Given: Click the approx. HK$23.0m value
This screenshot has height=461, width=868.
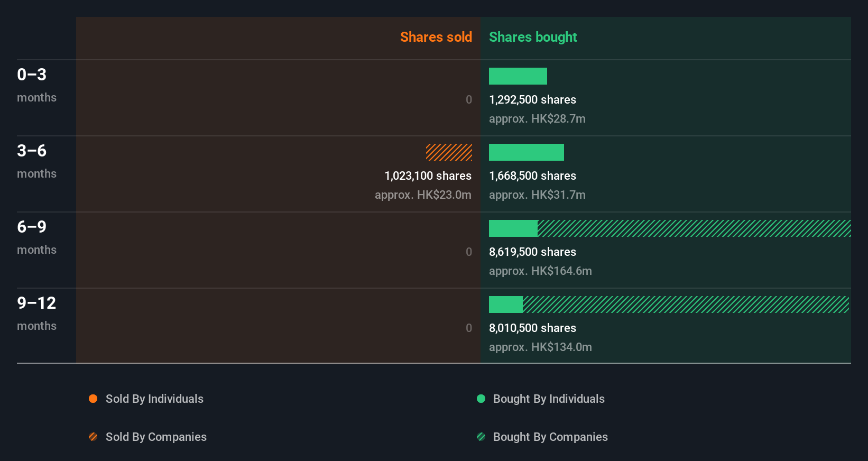Looking at the screenshot, I should click(x=423, y=195).
